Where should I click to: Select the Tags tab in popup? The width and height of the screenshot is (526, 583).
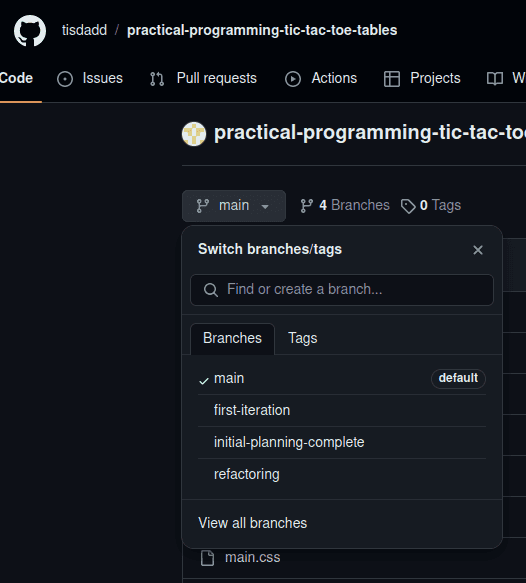click(303, 338)
